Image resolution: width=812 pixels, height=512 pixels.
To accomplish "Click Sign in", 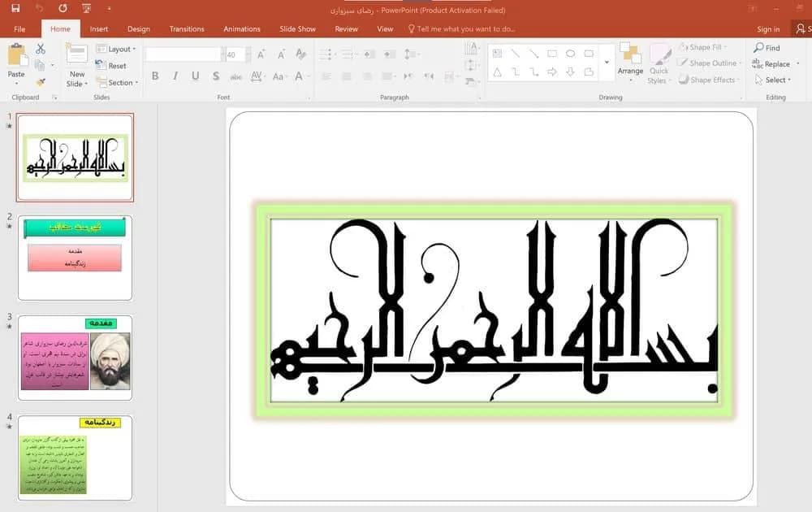I will tap(768, 29).
